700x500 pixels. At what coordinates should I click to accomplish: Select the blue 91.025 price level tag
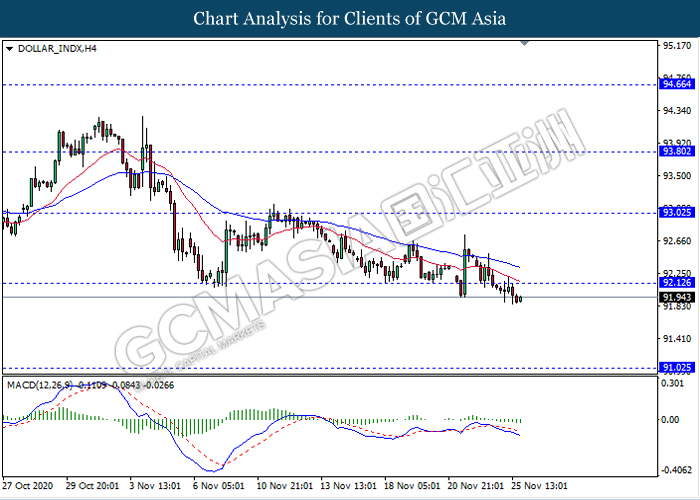pyautogui.click(x=677, y=369)
